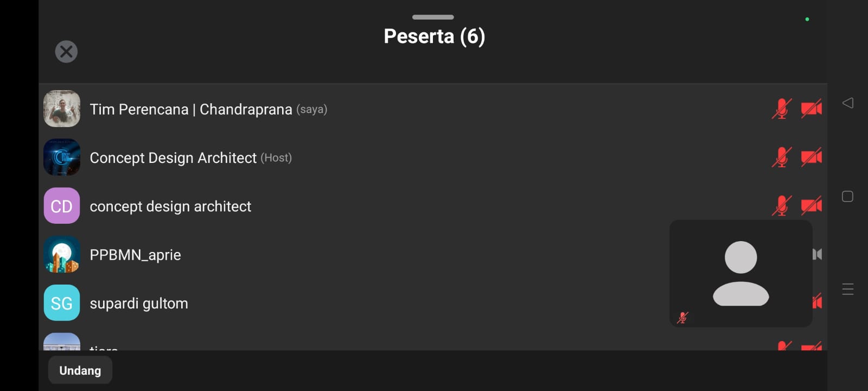Select participant supardi gultom
Screen dimensions: 868x391
pos(139,303)
